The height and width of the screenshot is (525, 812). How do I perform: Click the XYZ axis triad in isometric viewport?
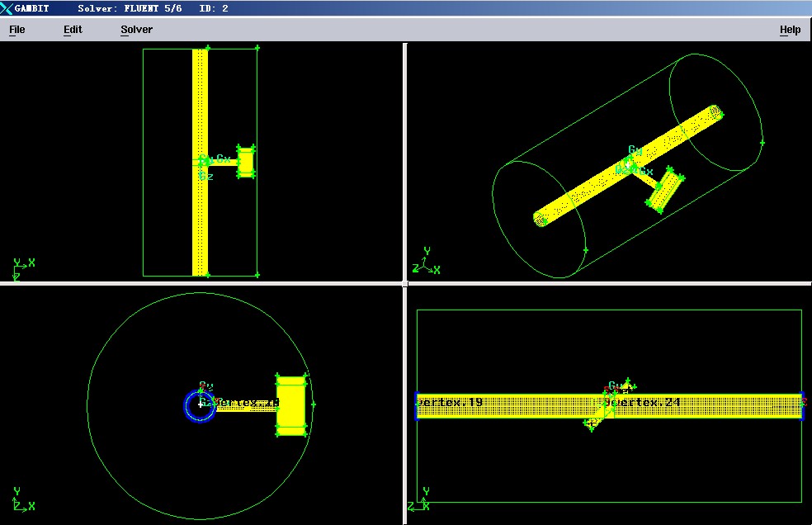pos(426,262)
